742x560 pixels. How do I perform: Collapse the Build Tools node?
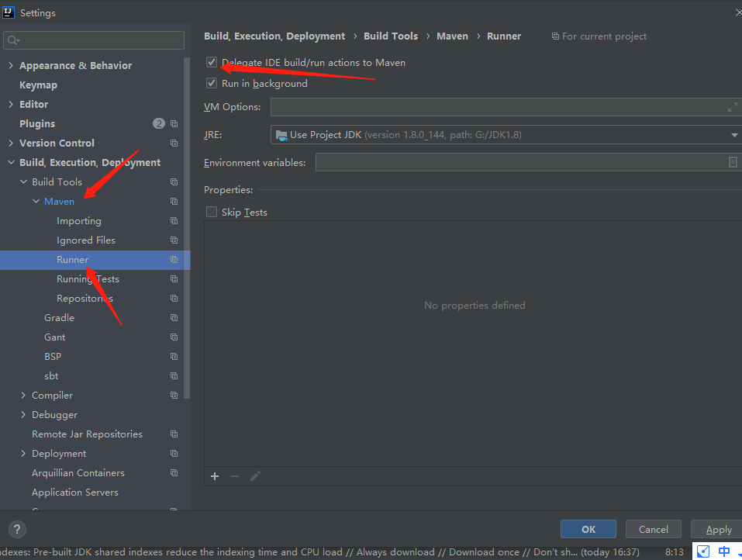tap(23, 181)
